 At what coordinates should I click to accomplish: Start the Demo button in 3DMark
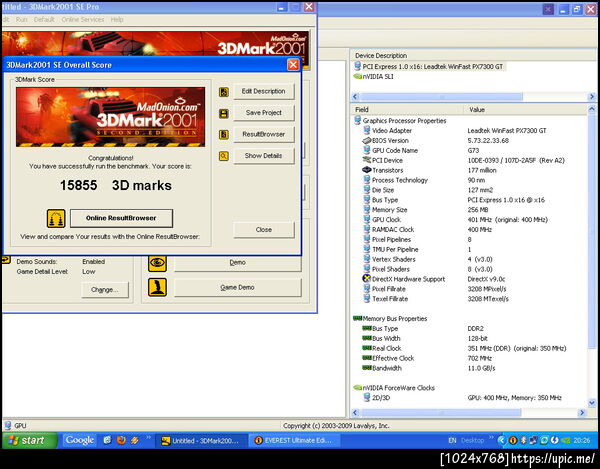[238, 262]
